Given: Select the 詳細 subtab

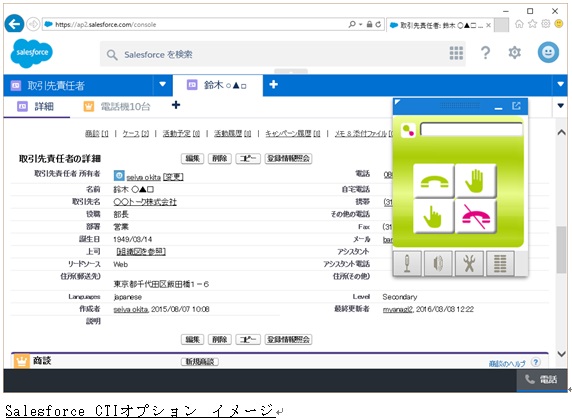Looking at the screenshot, I should 36,107.
